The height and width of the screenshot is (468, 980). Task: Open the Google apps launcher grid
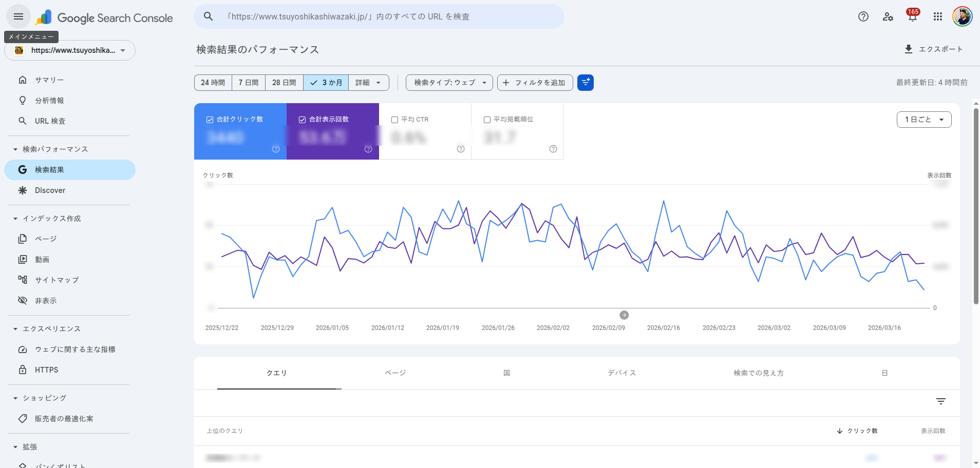(x=937, y=16)
